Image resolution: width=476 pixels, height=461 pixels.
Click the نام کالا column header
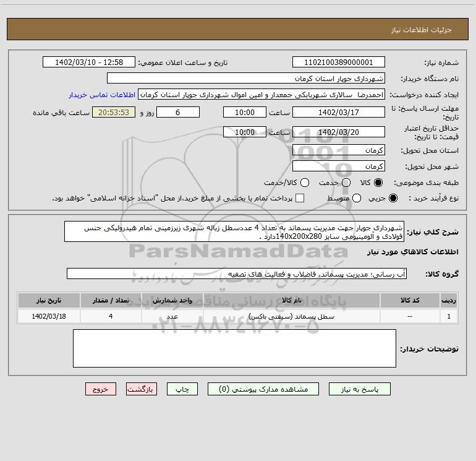click(x=291, y=300)
